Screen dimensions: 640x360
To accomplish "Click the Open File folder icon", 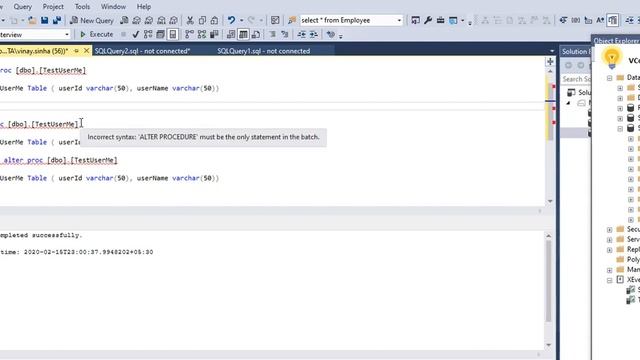I will [32, 20].
